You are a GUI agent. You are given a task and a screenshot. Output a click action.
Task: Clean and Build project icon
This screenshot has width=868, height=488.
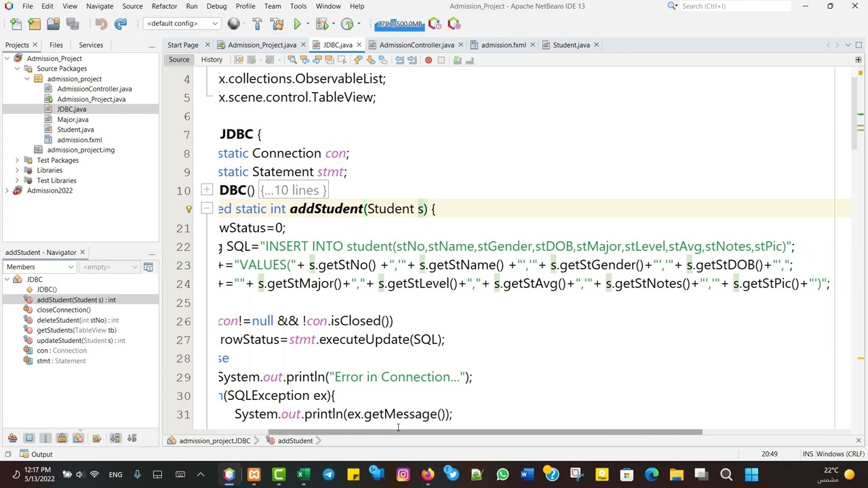(x=277, y=24)
